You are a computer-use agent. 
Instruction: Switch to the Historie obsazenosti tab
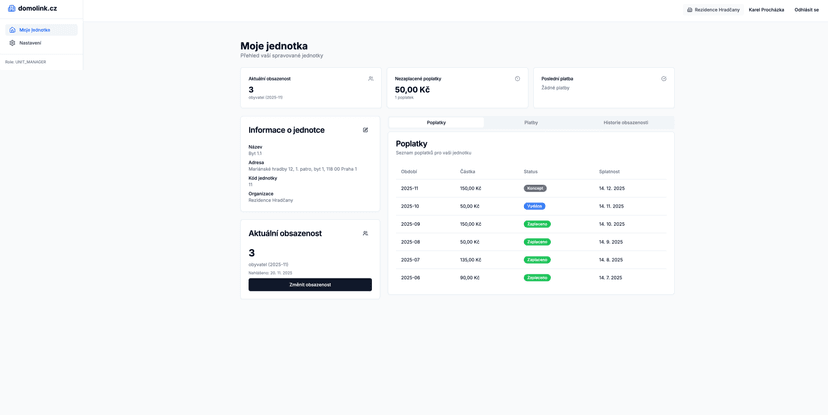(x=625, y=123)
